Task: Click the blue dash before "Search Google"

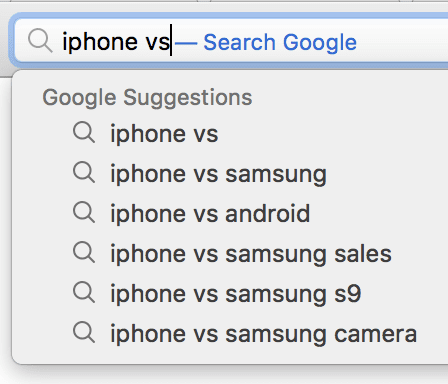Action: pyautogui.click(x=186, y=43)
